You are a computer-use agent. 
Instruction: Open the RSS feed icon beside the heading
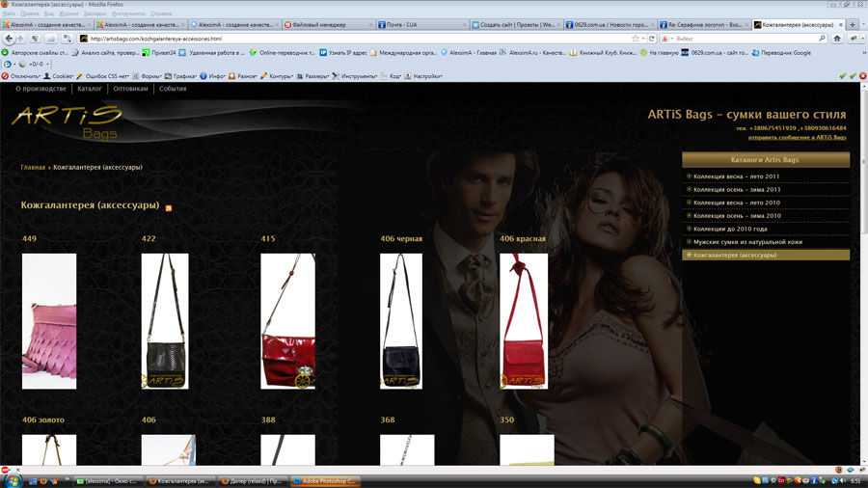(169, 208)
